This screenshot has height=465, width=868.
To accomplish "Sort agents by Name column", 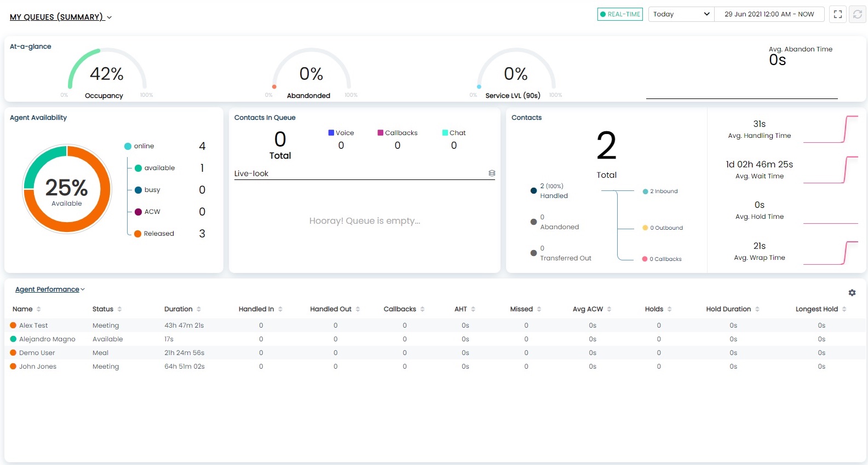I will 38,309.
